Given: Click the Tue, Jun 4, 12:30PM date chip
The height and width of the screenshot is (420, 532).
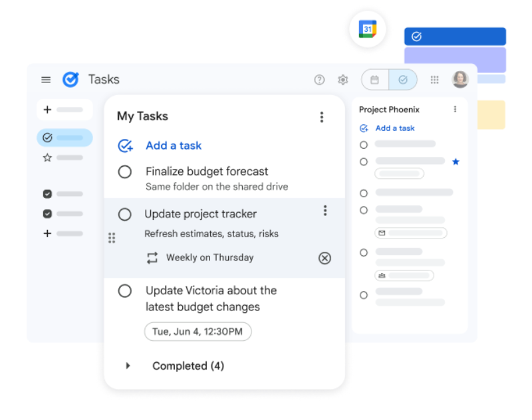Looking at the screenshot, I should pos(198,332).
